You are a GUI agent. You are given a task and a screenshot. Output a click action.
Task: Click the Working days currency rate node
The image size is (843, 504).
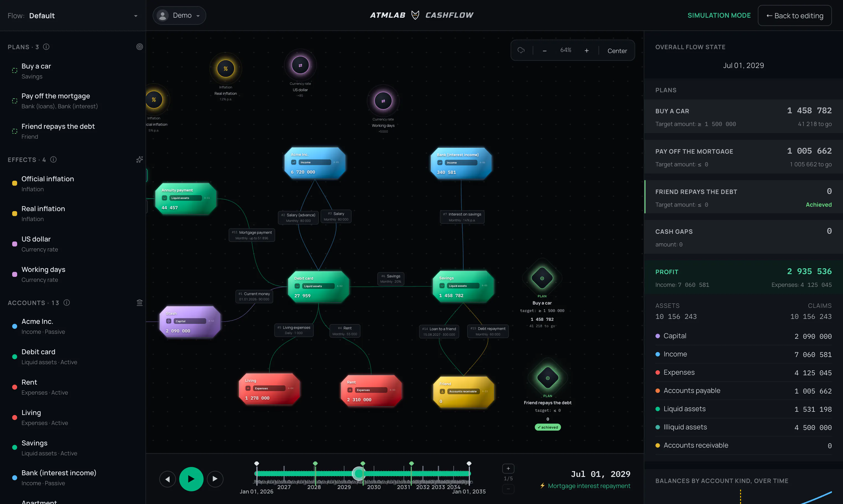pyautogui.click(x=383, y=101)
